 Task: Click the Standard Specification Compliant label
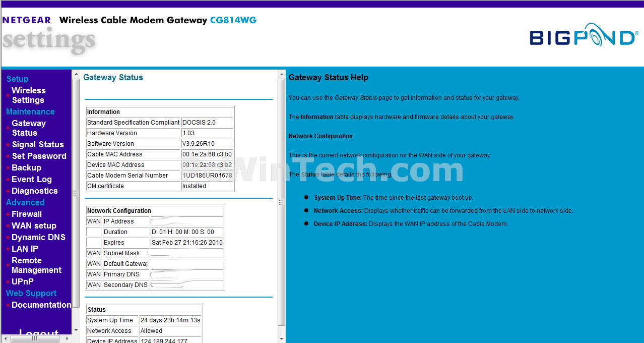click(133, 123)
